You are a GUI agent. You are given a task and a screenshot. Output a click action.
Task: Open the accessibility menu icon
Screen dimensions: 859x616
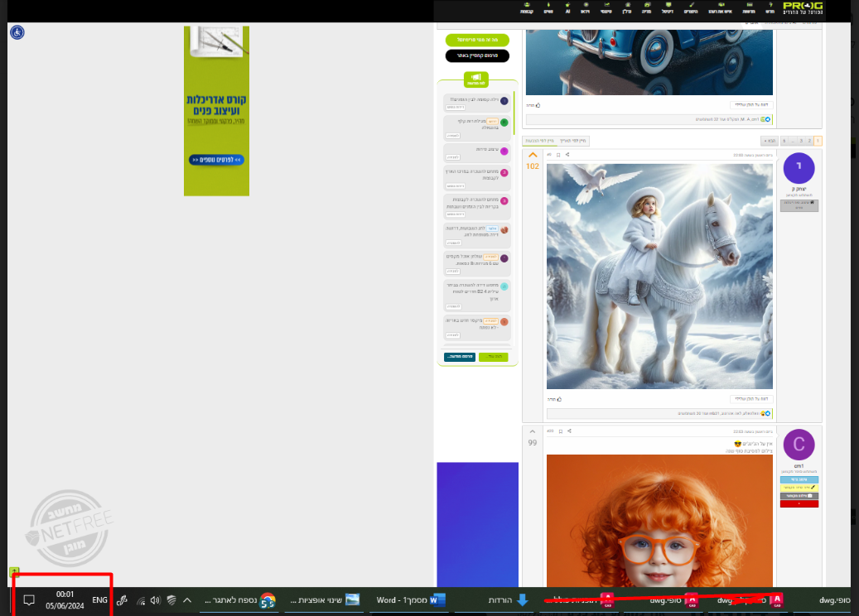pyautogui.click(x=17, y=32)
